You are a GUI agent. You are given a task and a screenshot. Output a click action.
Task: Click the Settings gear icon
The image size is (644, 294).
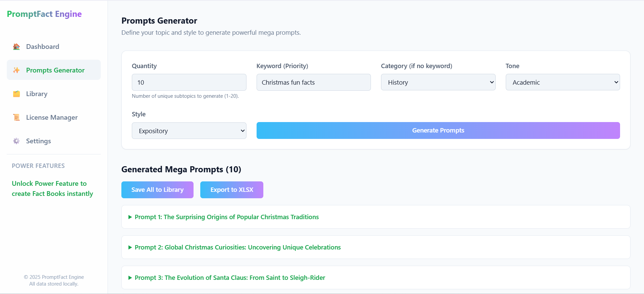pos(16,141)
